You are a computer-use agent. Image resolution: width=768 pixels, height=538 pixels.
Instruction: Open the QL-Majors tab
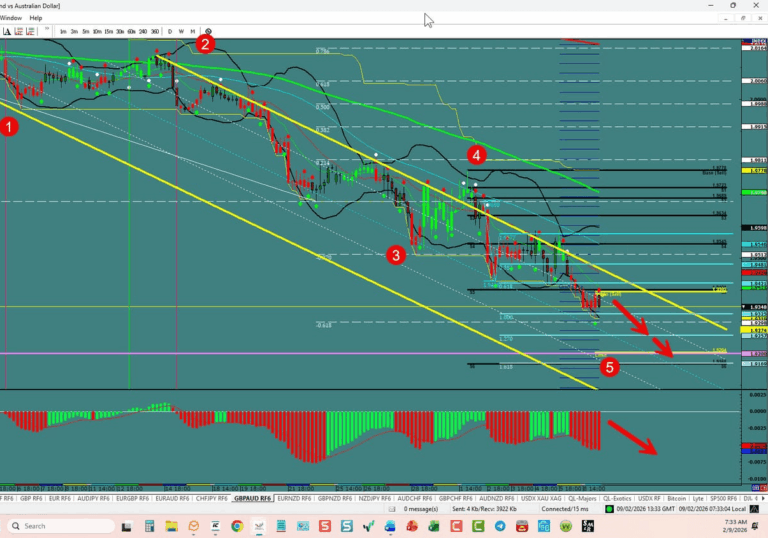(582, 498)
